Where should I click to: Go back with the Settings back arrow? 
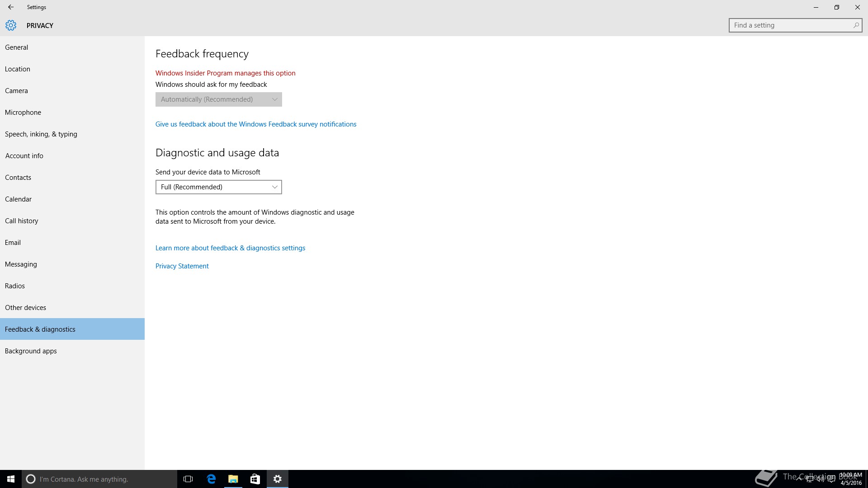pyautogui.click(x=11, y=7)
